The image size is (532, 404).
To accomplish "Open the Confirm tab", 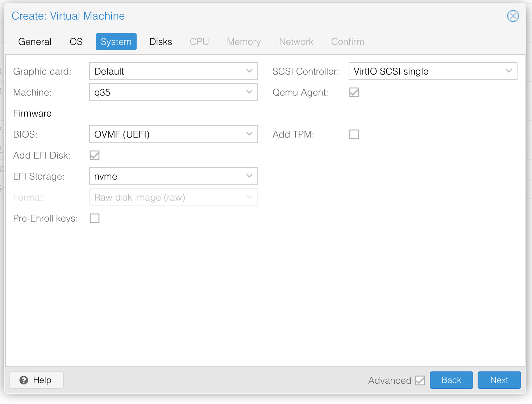I will click(348, 42).
